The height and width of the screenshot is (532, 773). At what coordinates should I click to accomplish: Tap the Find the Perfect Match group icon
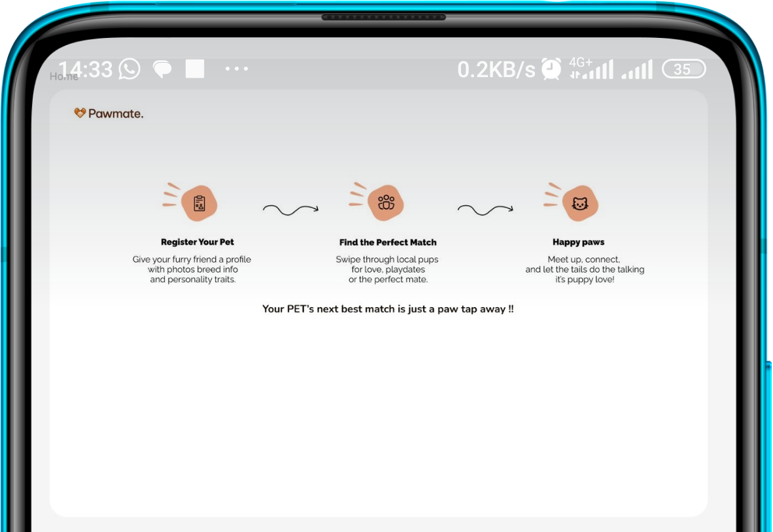(386, 203)
